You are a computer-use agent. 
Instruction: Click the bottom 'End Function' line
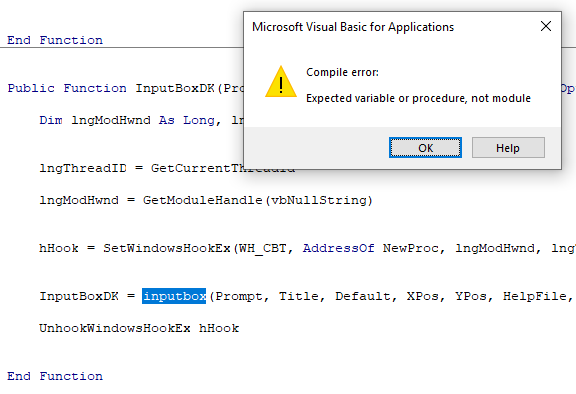pos(55,376)
